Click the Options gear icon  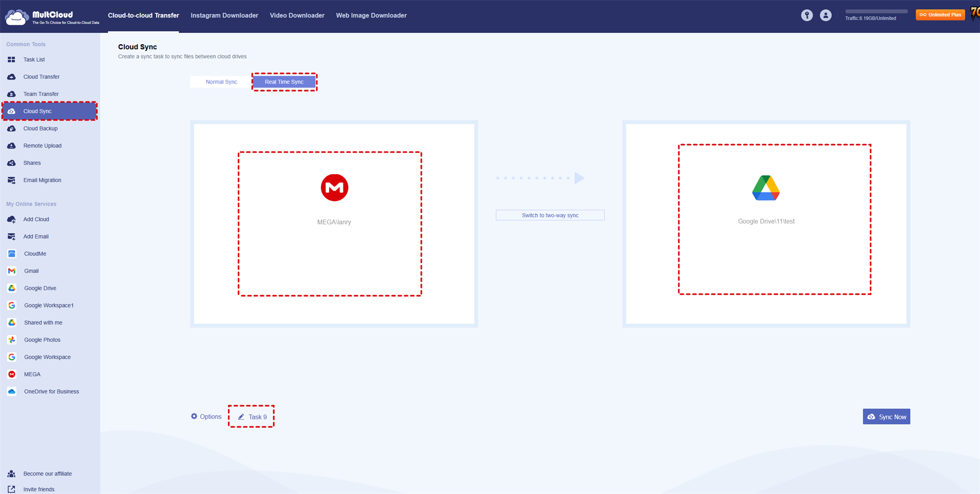194,416
